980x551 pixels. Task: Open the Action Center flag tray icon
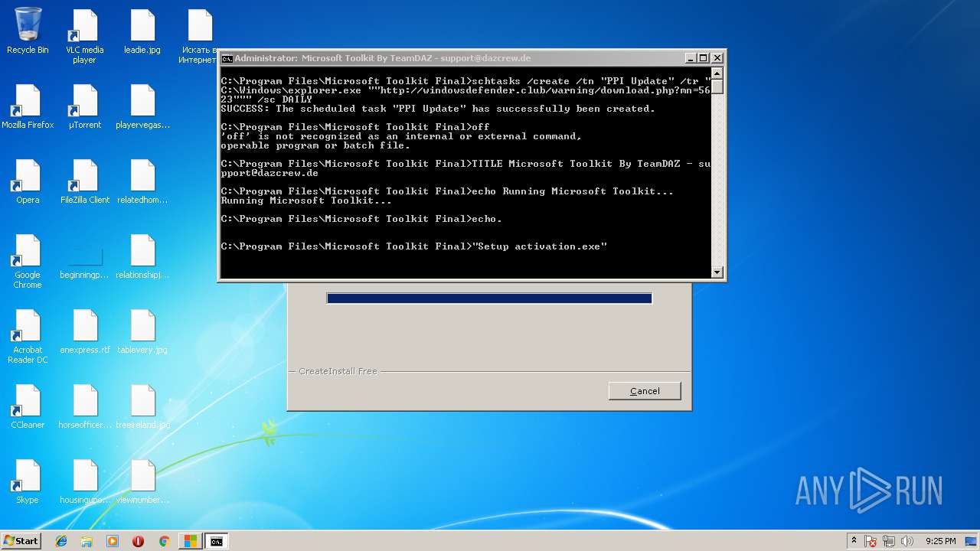[871, 541]
